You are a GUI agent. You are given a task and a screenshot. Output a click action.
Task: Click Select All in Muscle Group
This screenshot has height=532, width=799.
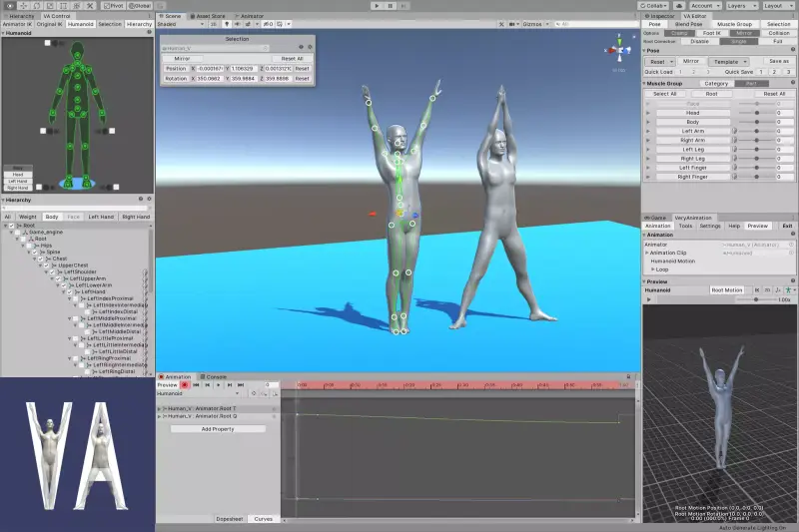point(665,94)
